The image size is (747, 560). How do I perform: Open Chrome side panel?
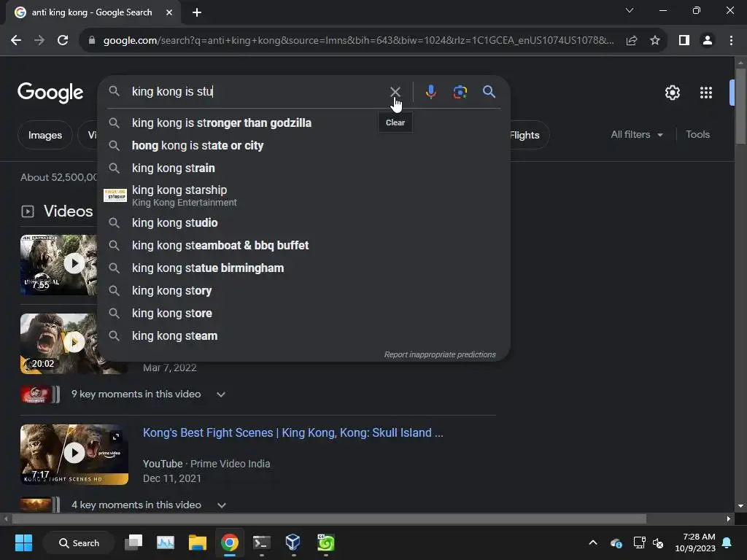[684, 41]
